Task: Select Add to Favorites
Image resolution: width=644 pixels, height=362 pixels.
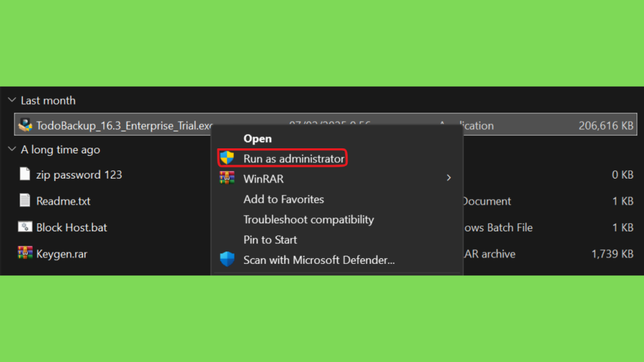Action: coord(284,199)
